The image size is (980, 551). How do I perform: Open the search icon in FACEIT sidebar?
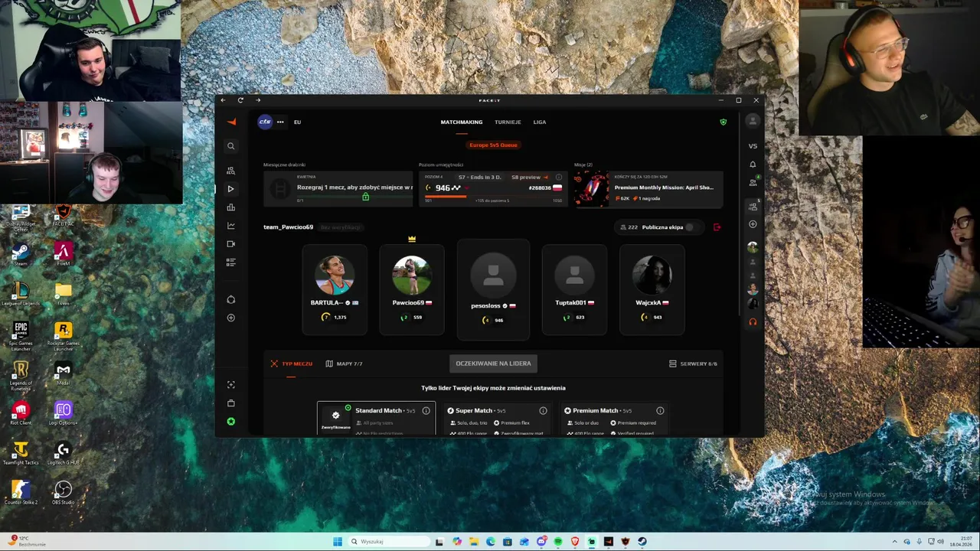tap(230, 146)
